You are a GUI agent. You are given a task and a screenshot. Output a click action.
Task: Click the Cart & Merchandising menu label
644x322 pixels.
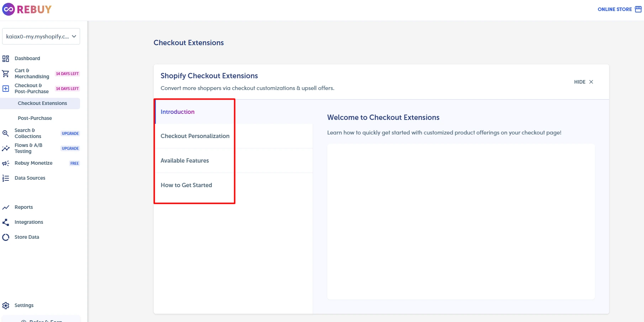[x=32, y=74]
